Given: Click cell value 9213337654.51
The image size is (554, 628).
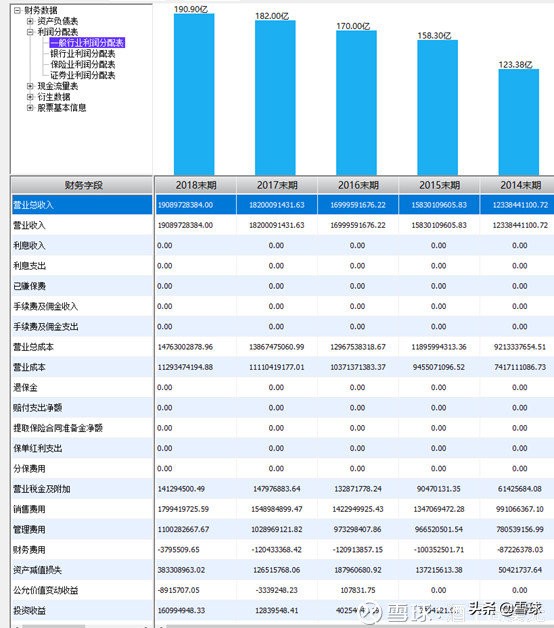Looking at the screenshot, I should pyautogui.click(x=520, y=347).
